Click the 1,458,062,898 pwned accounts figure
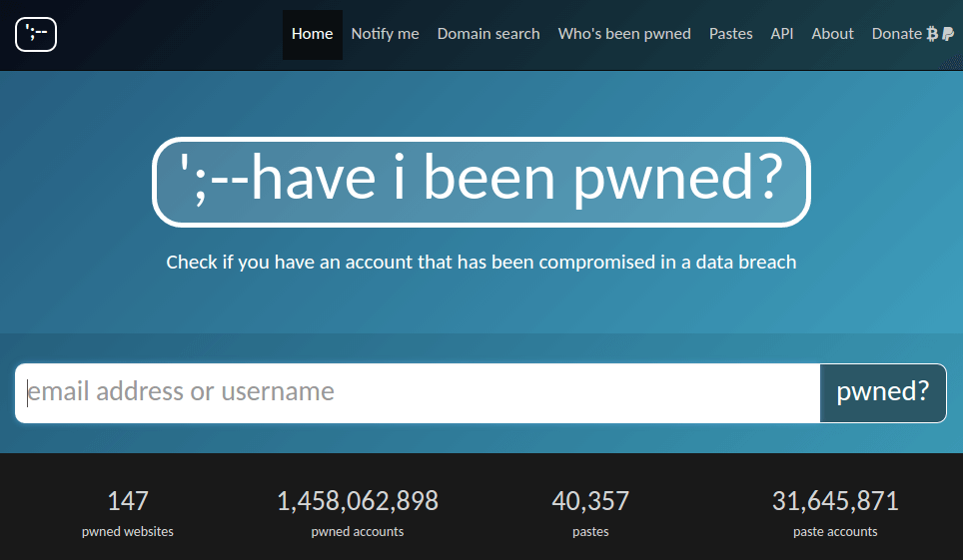Image resolution: width=963 pixels, height=560 pixels. pos(358,501)
